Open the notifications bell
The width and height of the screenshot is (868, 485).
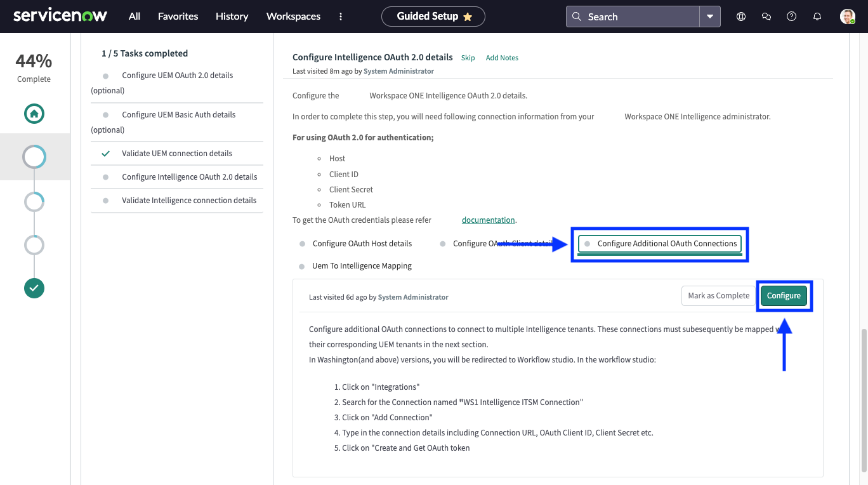(x=817, y=16)
